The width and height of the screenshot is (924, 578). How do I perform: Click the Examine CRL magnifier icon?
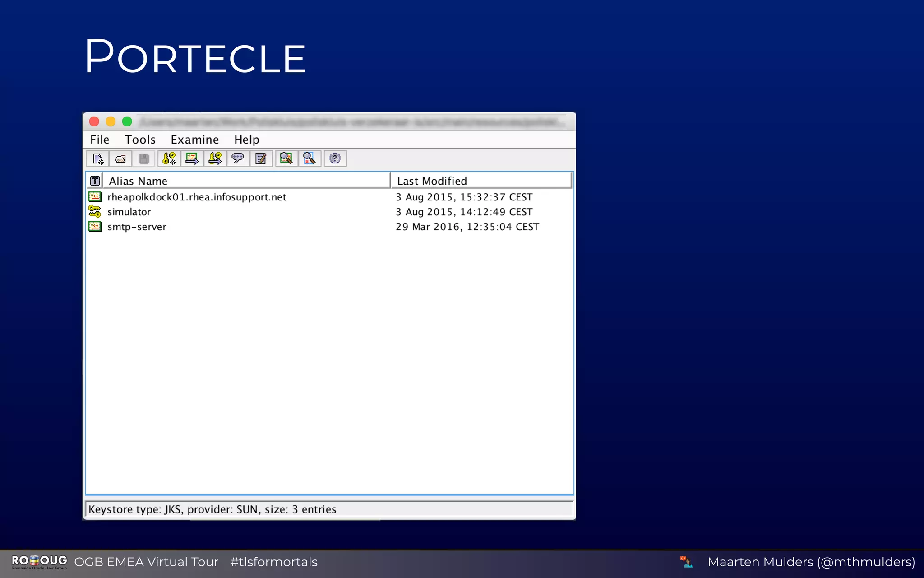point(310,158)
